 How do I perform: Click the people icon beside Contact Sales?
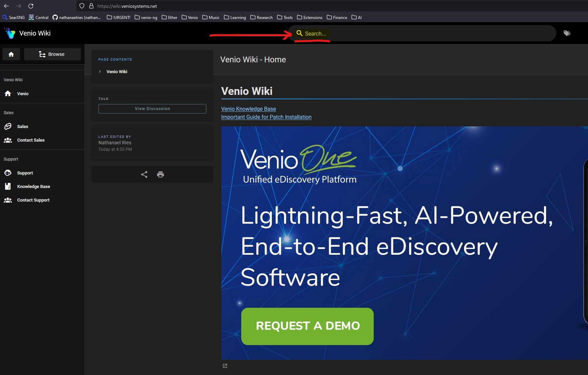8,140
